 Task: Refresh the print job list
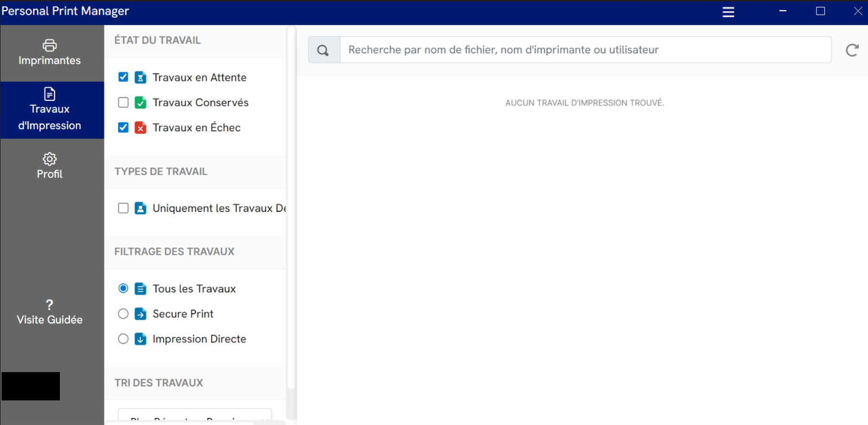(852, 50)
